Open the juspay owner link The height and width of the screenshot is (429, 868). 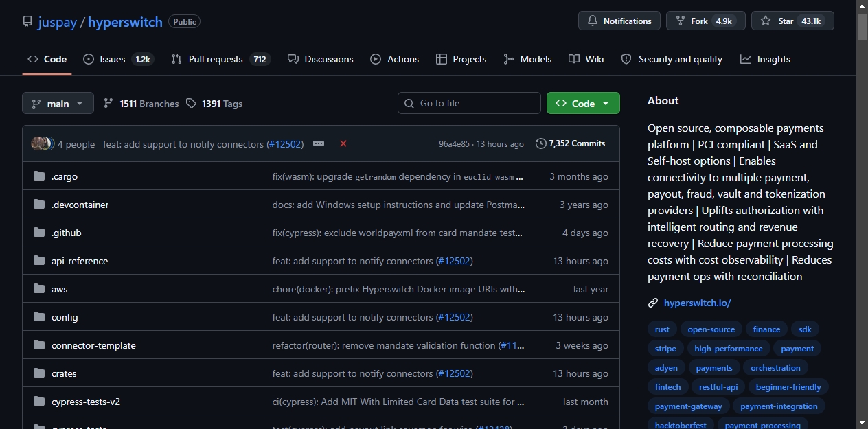(x=58, y=21)
